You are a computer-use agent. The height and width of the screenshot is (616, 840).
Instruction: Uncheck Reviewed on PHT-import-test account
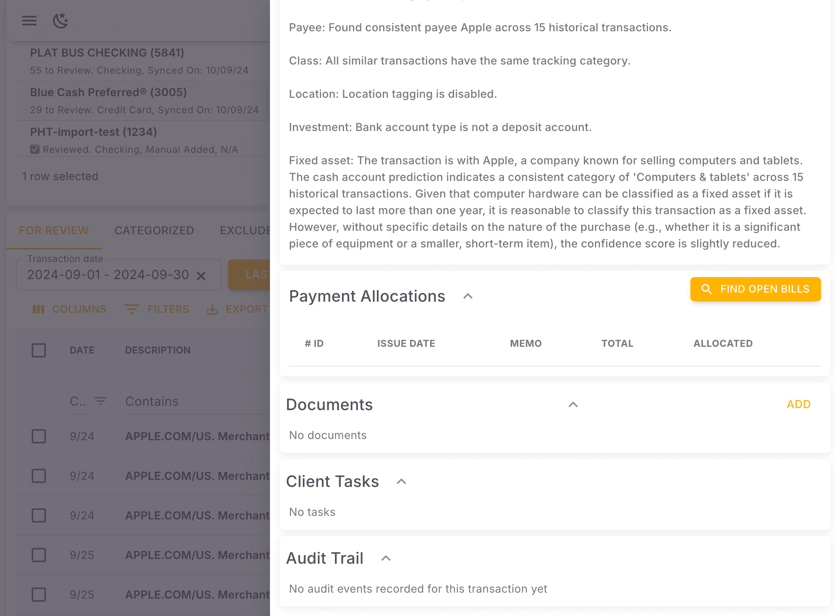35,148
